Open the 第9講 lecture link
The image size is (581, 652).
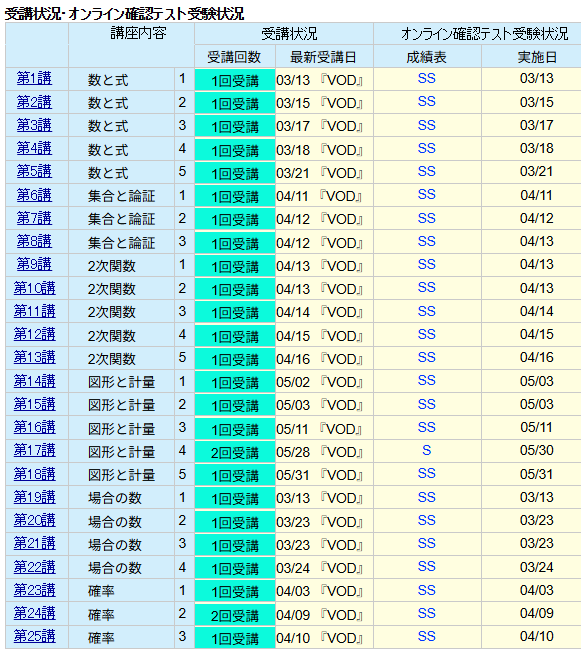(x=34, y=264)
